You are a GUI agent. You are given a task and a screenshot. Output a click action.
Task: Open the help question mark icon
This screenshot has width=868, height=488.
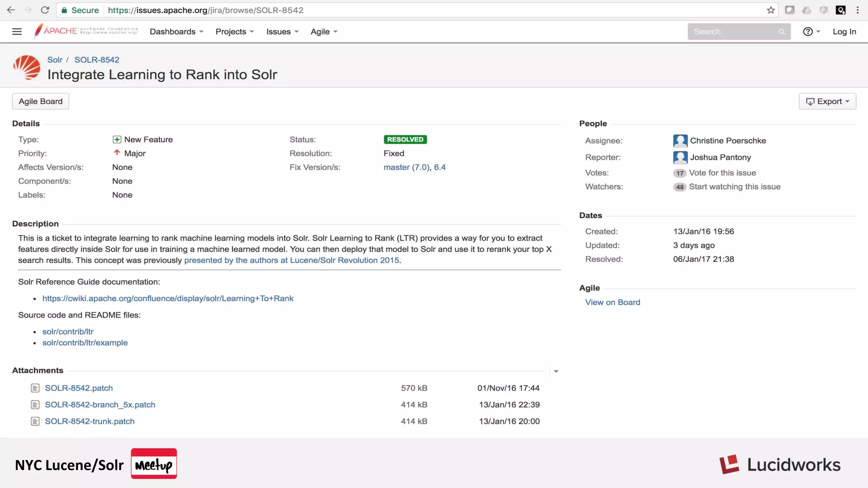(x=808, y=32)
